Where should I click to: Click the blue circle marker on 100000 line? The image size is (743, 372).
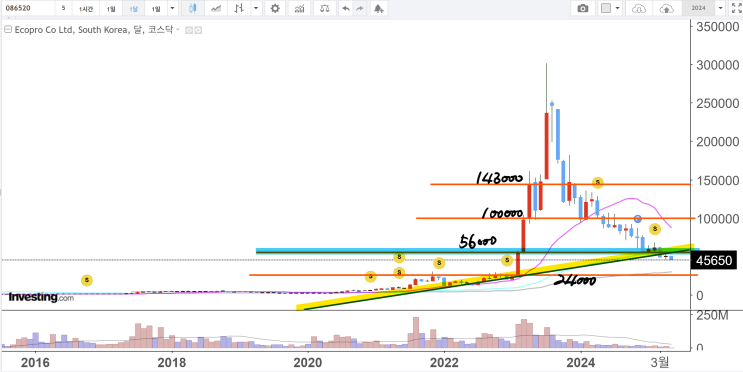[x=638, y=218]
